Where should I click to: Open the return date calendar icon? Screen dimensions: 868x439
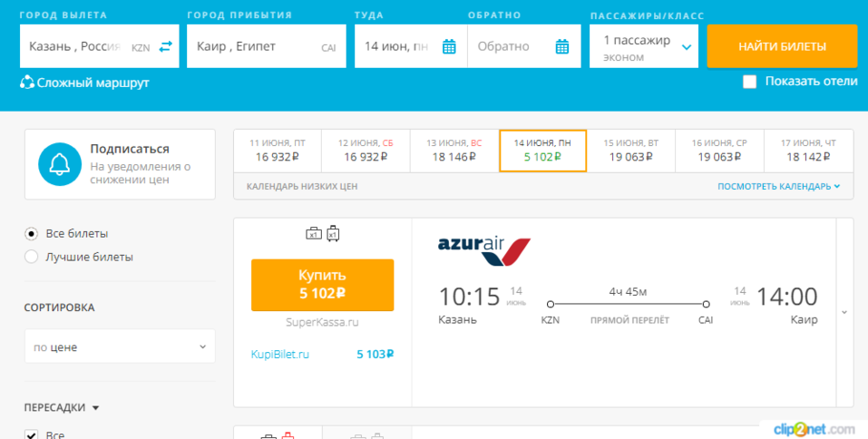click(x=562, y=46)
